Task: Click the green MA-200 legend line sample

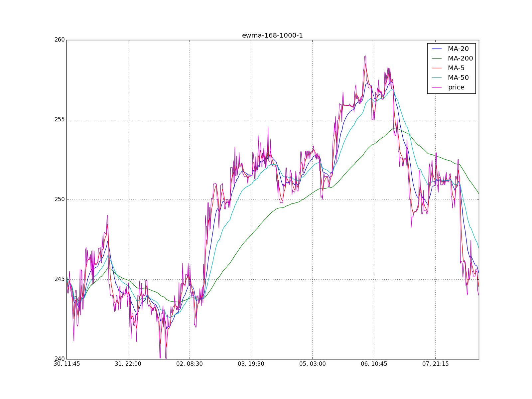Action: 437,59
